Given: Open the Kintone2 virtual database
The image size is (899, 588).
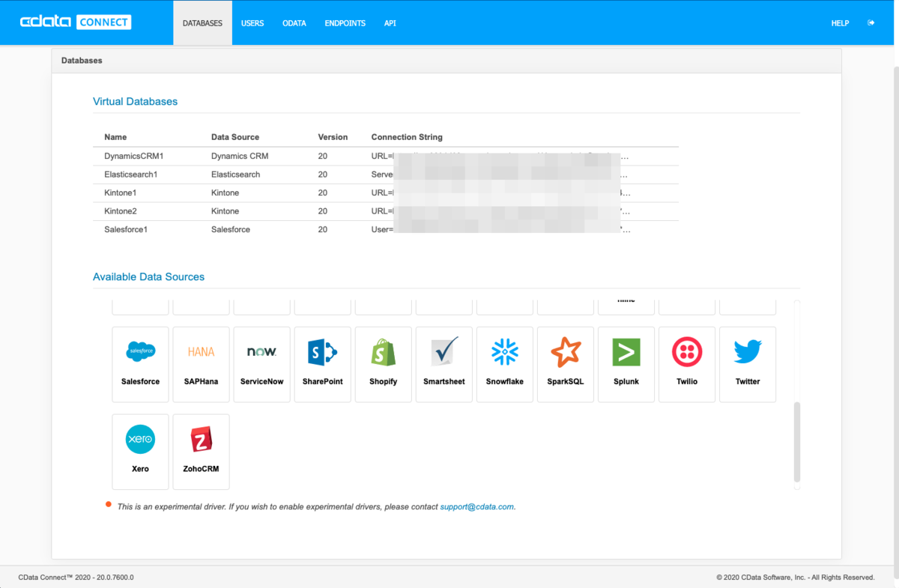Looking at the screenshot, I should [121, 211].
